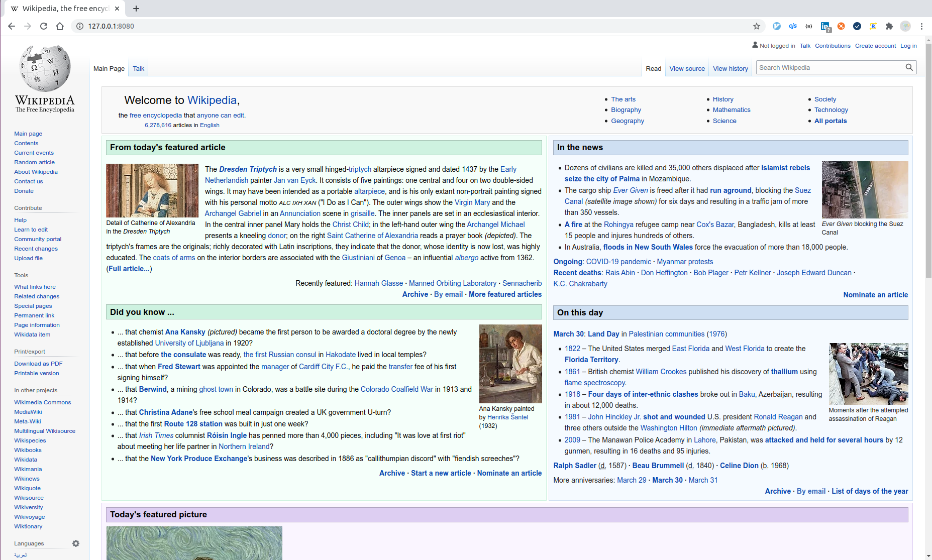Open Route 128 station link

point(193,424)
